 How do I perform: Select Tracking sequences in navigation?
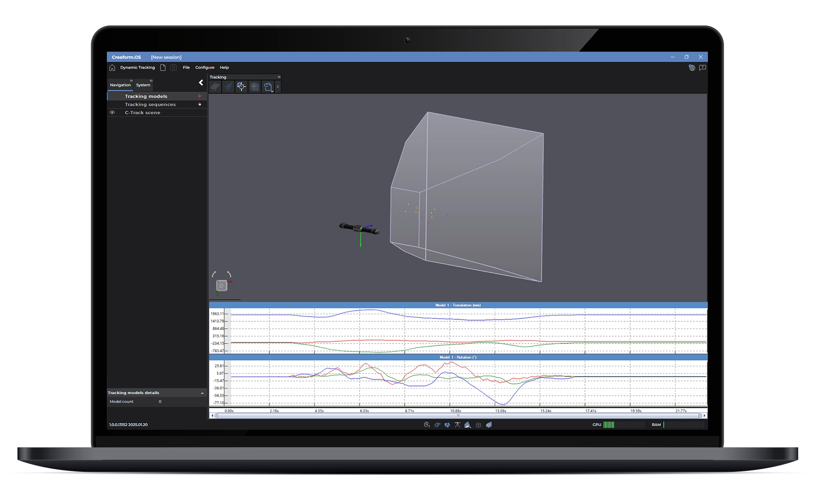tap(150, 105)
